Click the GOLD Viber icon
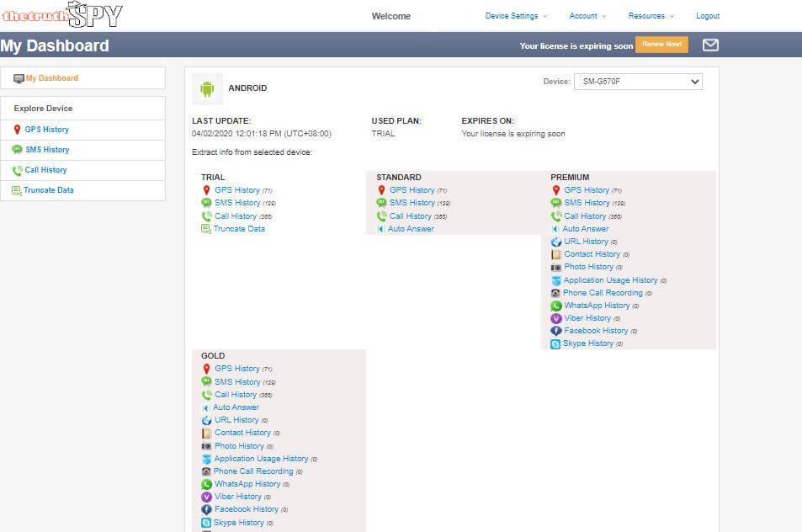Screen dimensions: 802x532 click(x=207, y=497)
